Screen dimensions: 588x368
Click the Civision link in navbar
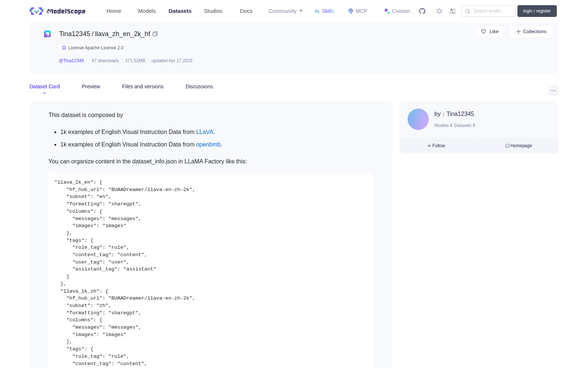tap(397, 11)
